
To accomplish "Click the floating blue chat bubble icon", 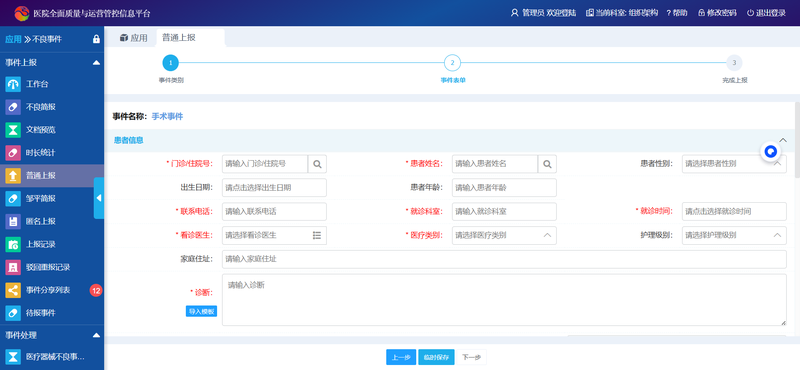I will (x=771, y=152).
